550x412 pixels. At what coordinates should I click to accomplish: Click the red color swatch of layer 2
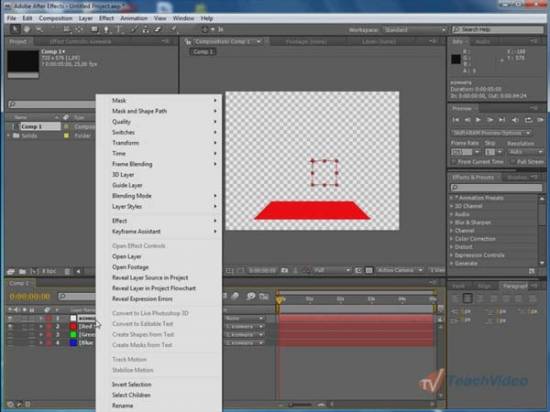tap(73, 326)
